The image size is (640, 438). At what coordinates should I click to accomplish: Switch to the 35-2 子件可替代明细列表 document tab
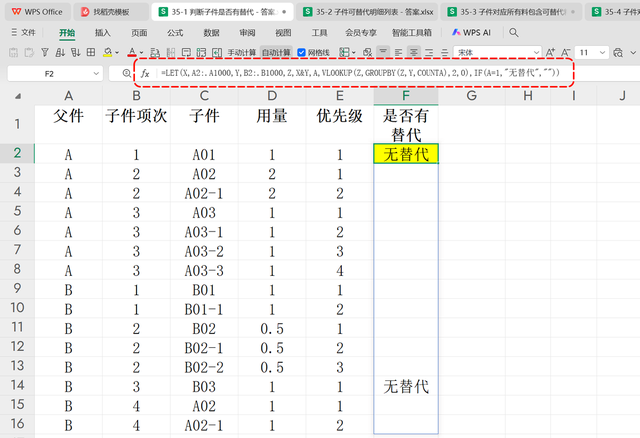click(368, 12)
